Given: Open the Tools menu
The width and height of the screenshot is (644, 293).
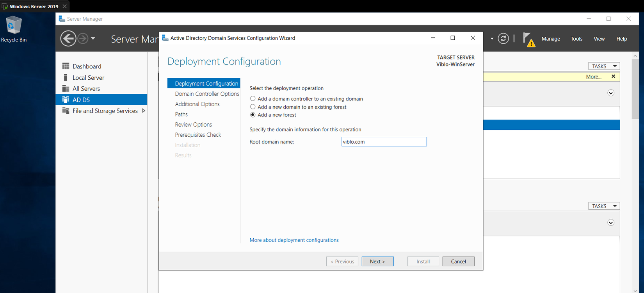Looking at the screenshot, I should tap(576, 39).
